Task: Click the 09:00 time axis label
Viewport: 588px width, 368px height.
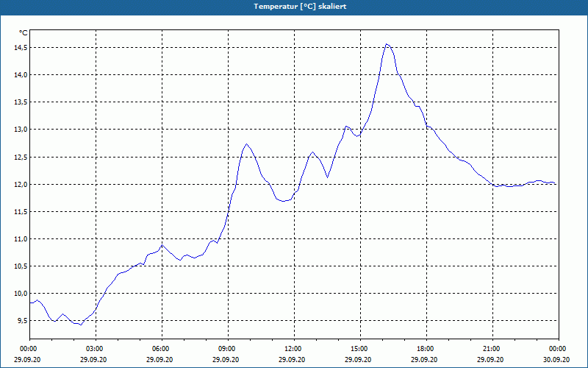Action: click(228, 349)
